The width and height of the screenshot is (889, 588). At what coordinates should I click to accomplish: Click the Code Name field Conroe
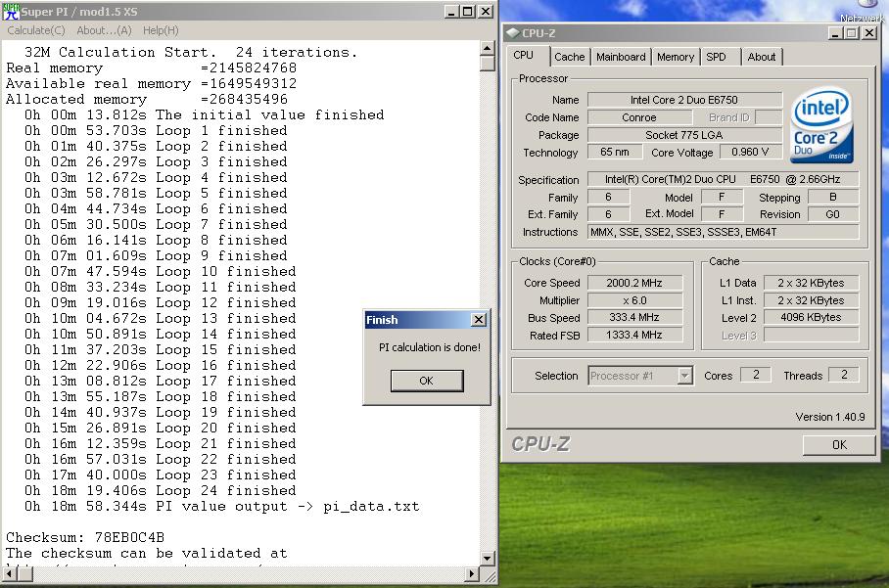[639, 117]
